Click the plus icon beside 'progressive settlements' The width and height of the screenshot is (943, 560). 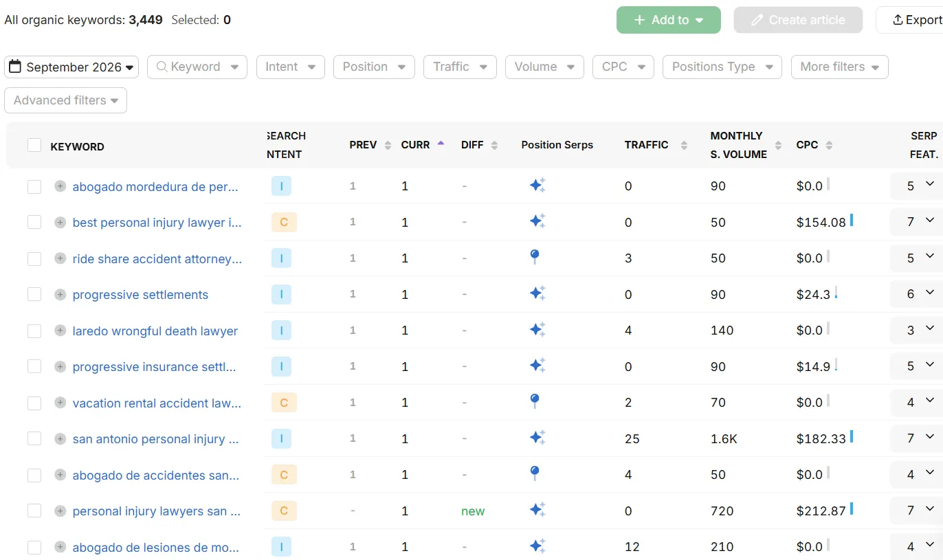(60, 294)
